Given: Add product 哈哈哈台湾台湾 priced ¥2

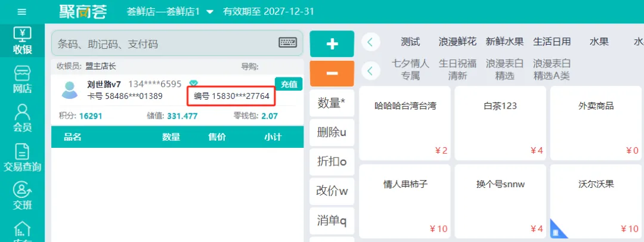Looking at the screenshot, I should pos(405,123).
